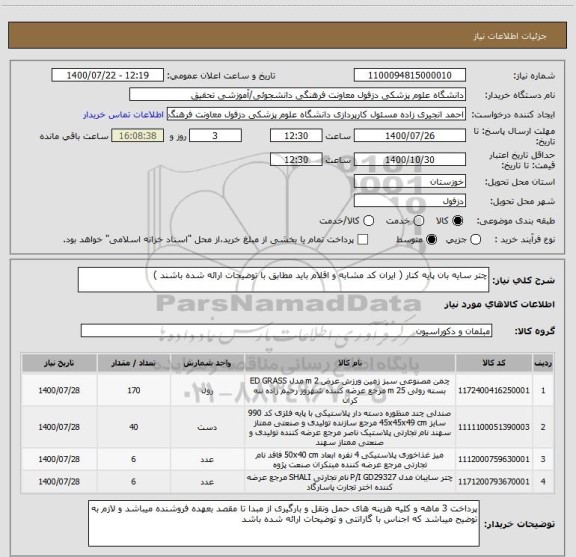Click the goods group field مبلمان و دکوراسیون
The width and height of the screenshot is (576, 557).
[x=286, y=331]
